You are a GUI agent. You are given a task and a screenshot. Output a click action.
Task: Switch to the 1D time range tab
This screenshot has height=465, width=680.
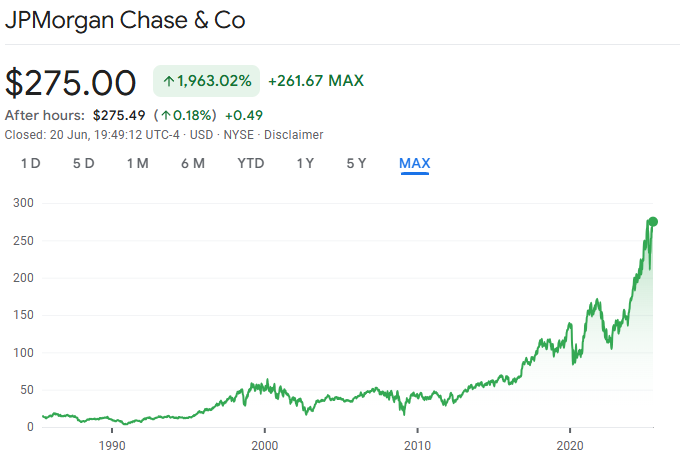tap(30, 163)
